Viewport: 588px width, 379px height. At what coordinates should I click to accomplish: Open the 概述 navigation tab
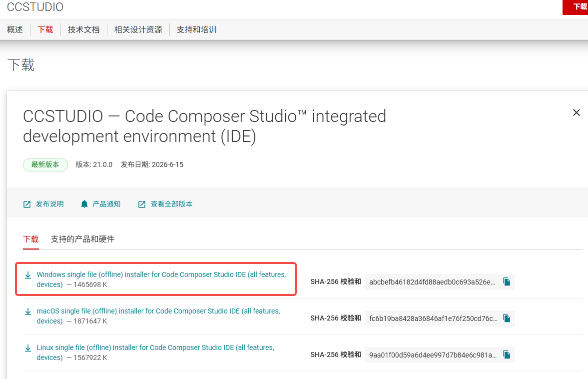pos(14,29)
